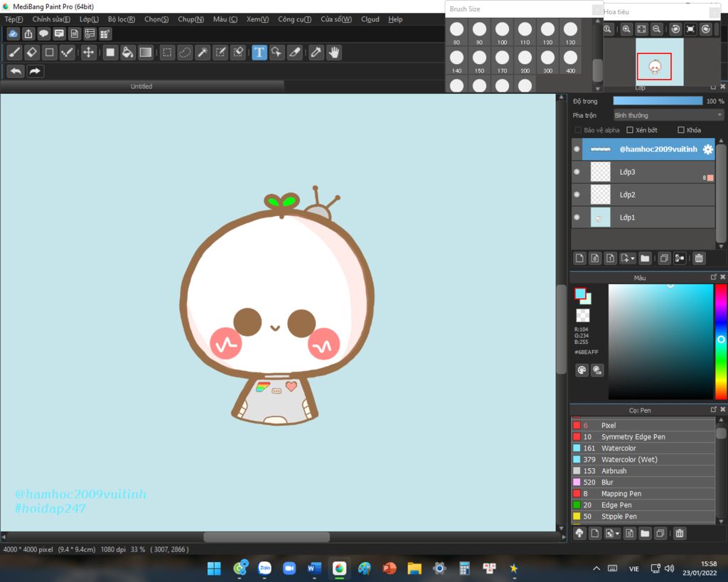Select the Lasso selection tool
The width and height of the screenshot is (728, 582).
(x=185, y=53)
